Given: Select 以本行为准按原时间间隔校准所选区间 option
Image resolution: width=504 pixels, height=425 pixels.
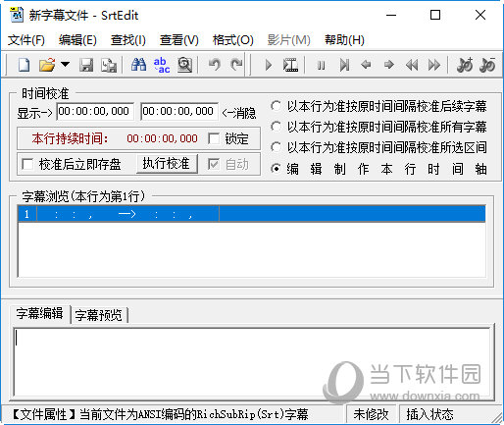Looking at the screenshot, I should click(x=276, y=147).
